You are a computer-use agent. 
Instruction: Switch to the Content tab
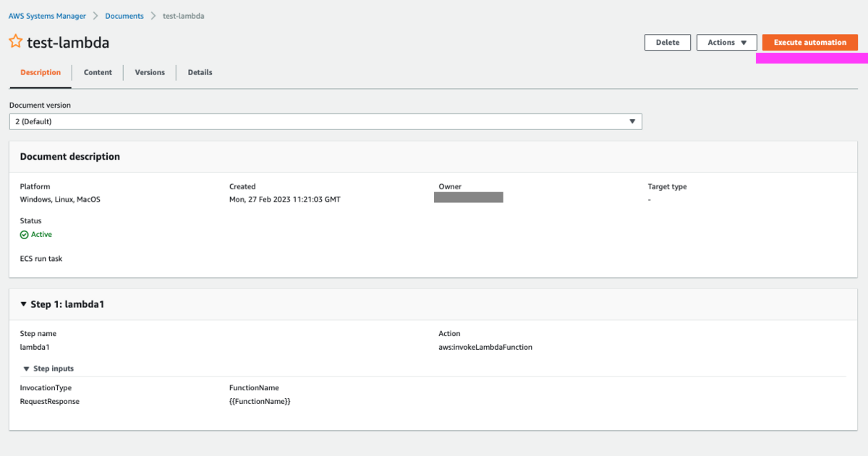[x=98, y=72]
